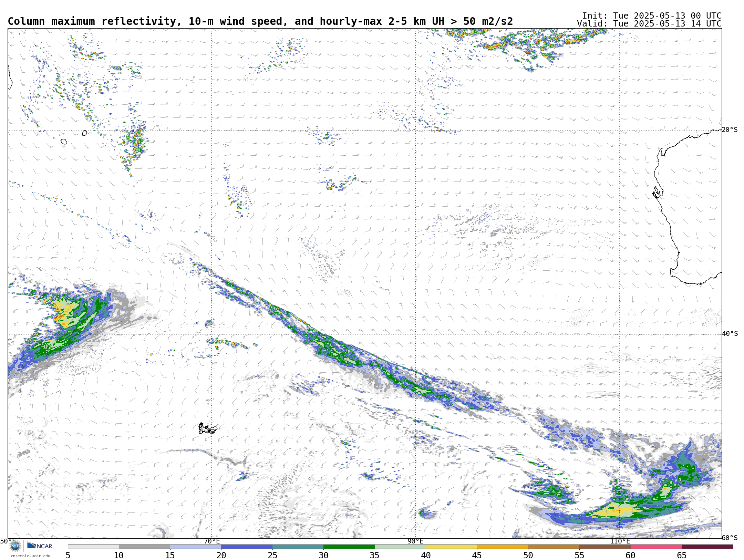Click the 70°E longitude label

[x=211, y=541]
